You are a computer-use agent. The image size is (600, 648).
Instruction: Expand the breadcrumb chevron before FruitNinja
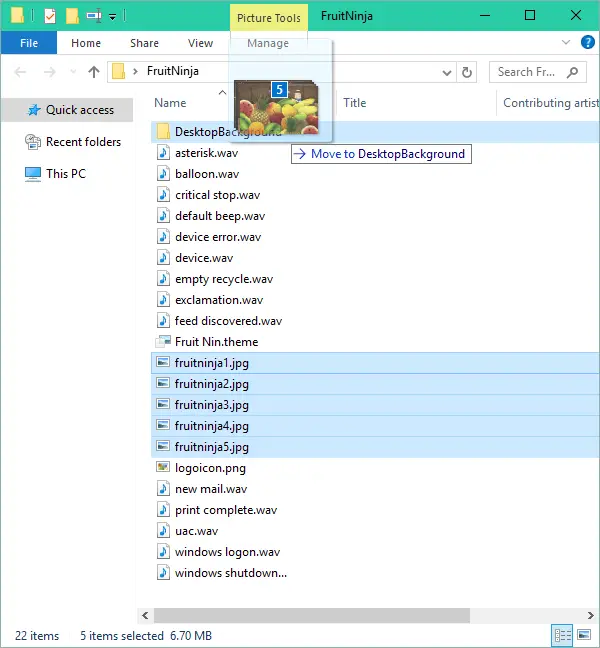(135, 71)
